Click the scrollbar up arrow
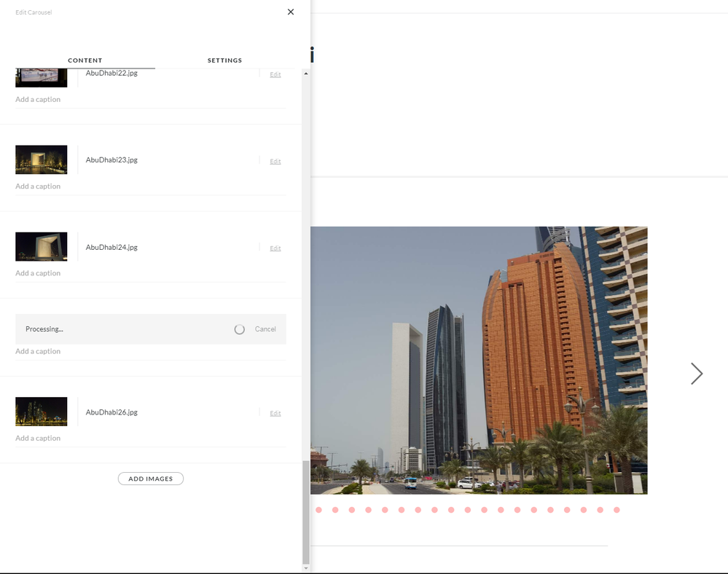Screen dimensions: 728x574 305,74
